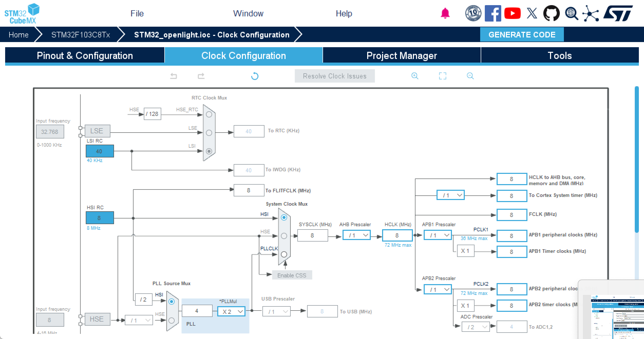This screenshot has width=644, height=339.
Task: Click APB1 Timer clocks value field
Action: click(x=512, y=252)
